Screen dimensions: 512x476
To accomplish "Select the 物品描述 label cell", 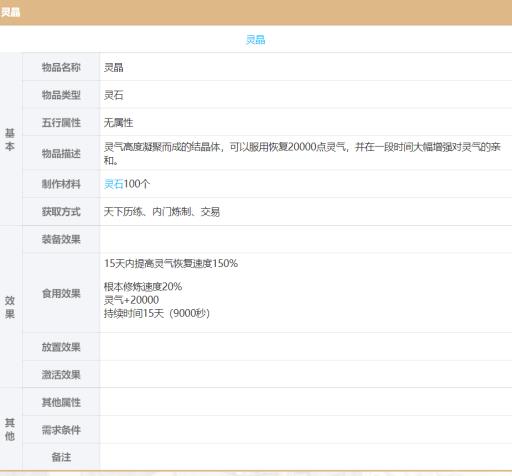I will click(61, 153).
